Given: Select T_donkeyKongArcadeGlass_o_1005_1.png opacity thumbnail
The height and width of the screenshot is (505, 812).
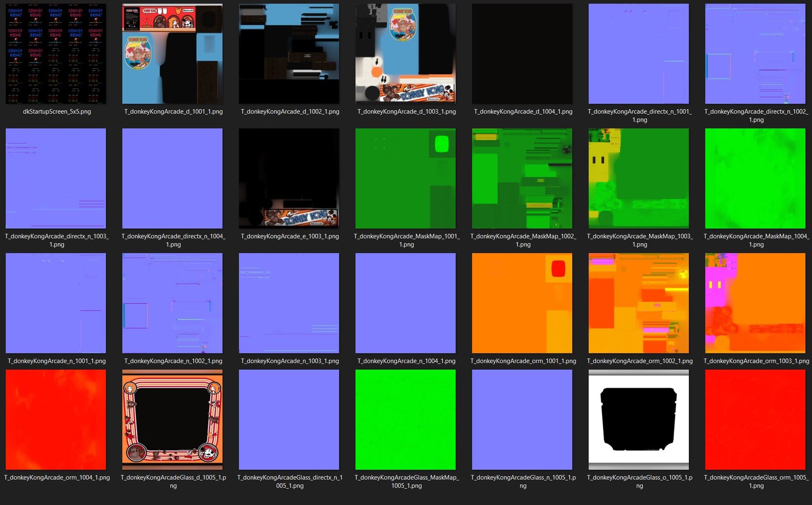Looking at the screenshot, I should (x=639, y=420).
